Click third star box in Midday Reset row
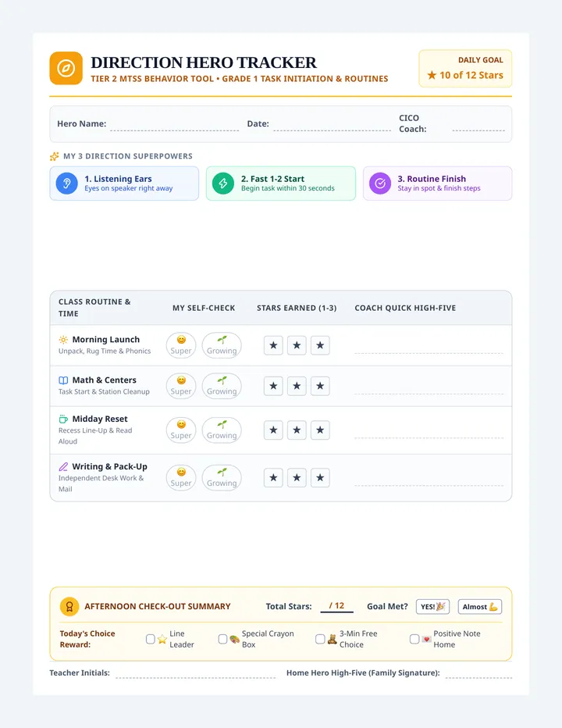Screen dimensions: 562x728 tap(320, 430)
